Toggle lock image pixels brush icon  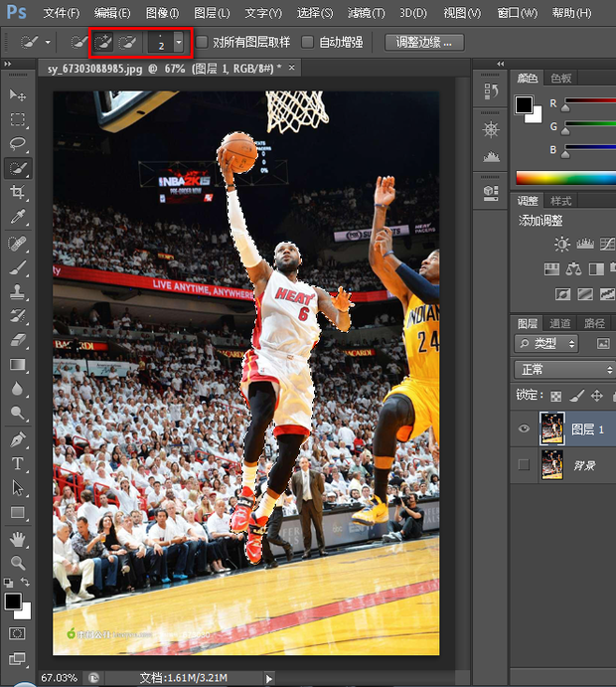pos(576,396)
